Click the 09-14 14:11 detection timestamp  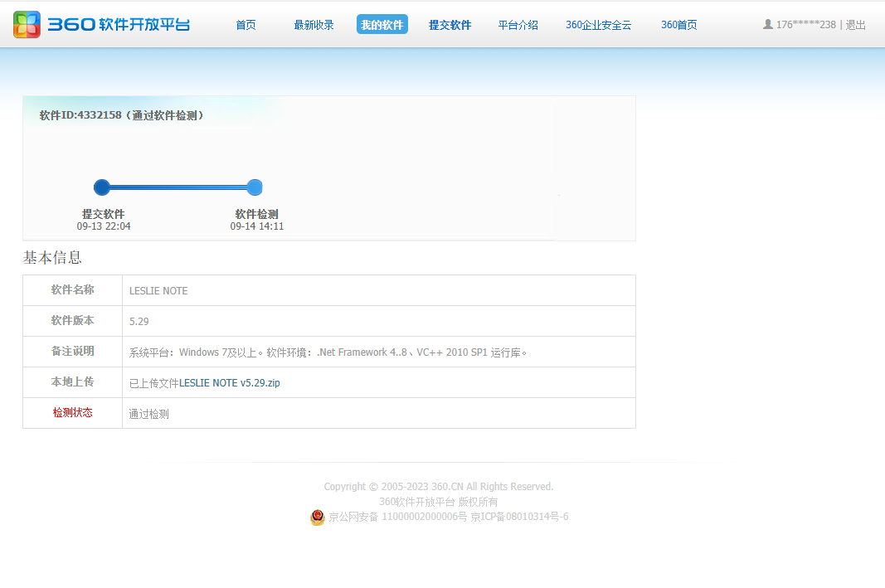coord(257,226)
